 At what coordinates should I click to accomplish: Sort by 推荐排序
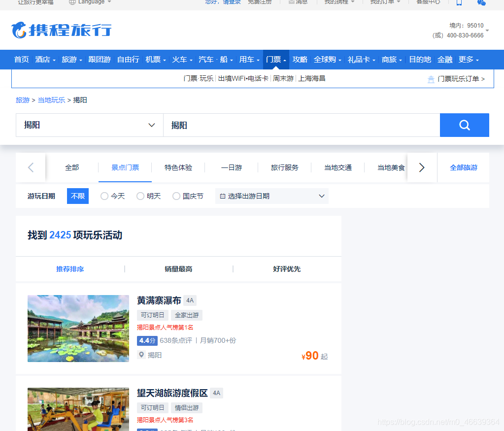(70, 269)
